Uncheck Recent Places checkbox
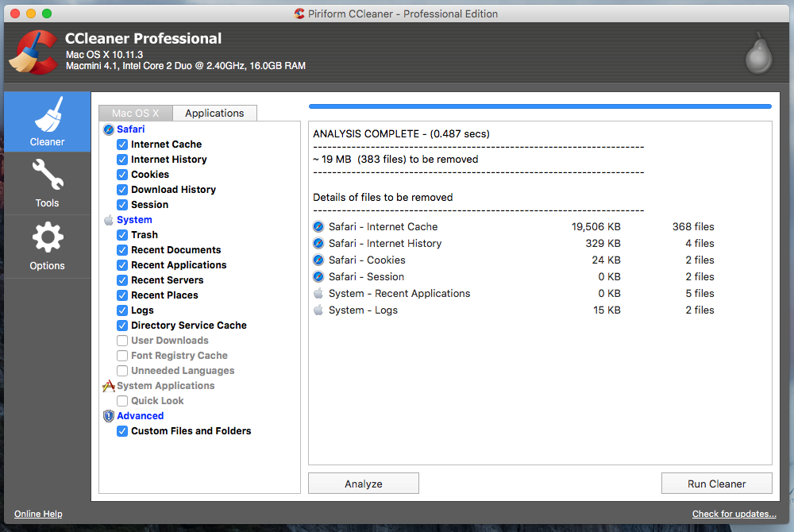 (122, 295)
